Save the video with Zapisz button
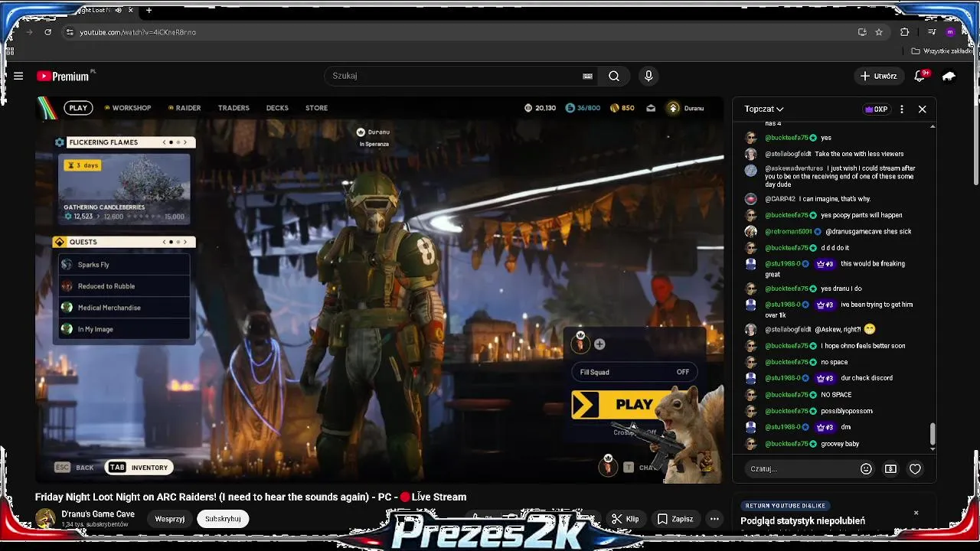 click(675, 519)
